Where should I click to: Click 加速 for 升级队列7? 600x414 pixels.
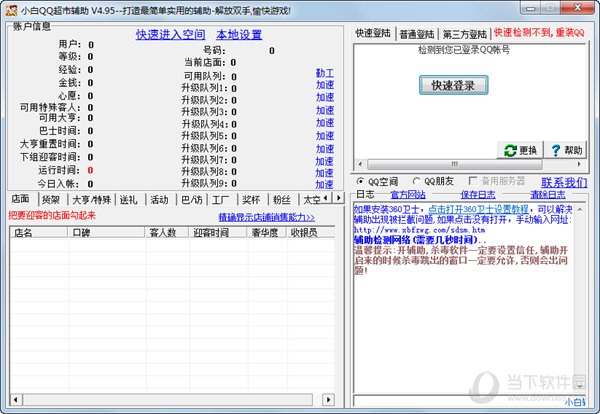[324, 161]
